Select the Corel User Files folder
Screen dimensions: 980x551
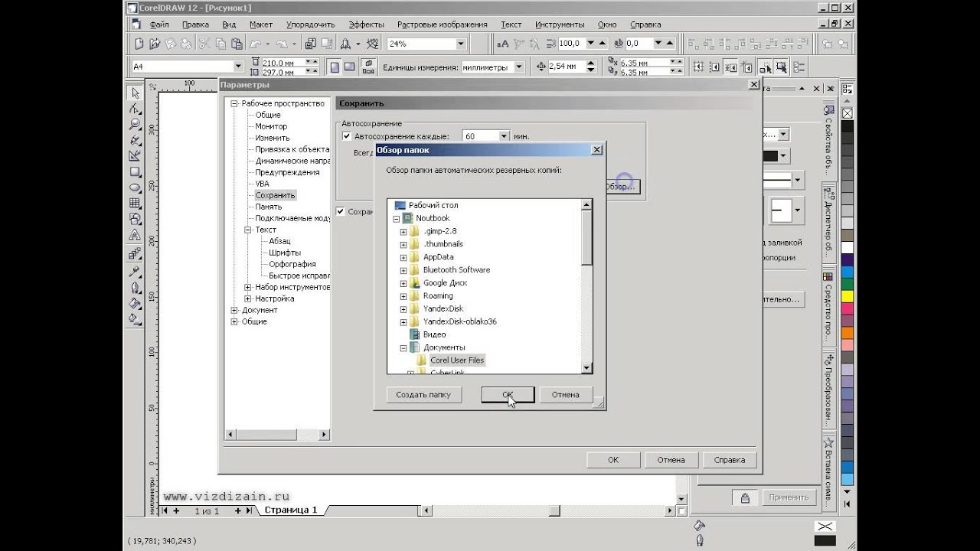coord(456,360)
